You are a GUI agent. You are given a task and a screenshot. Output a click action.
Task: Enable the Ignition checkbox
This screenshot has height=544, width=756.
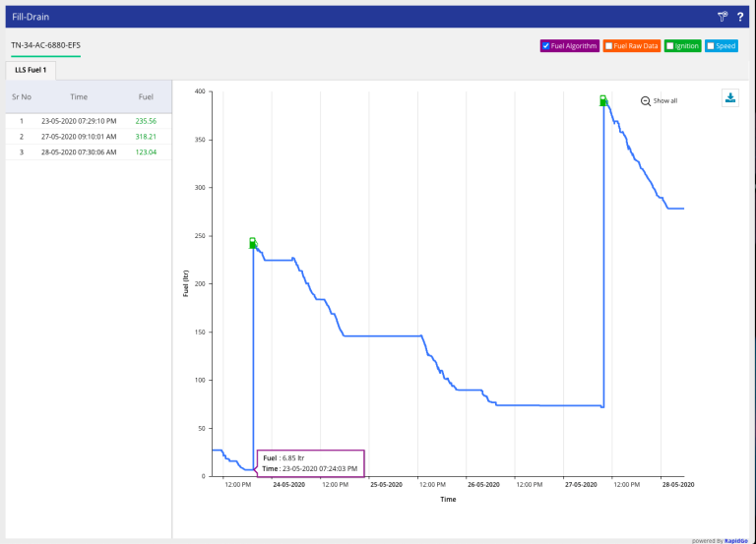[670, 46]
